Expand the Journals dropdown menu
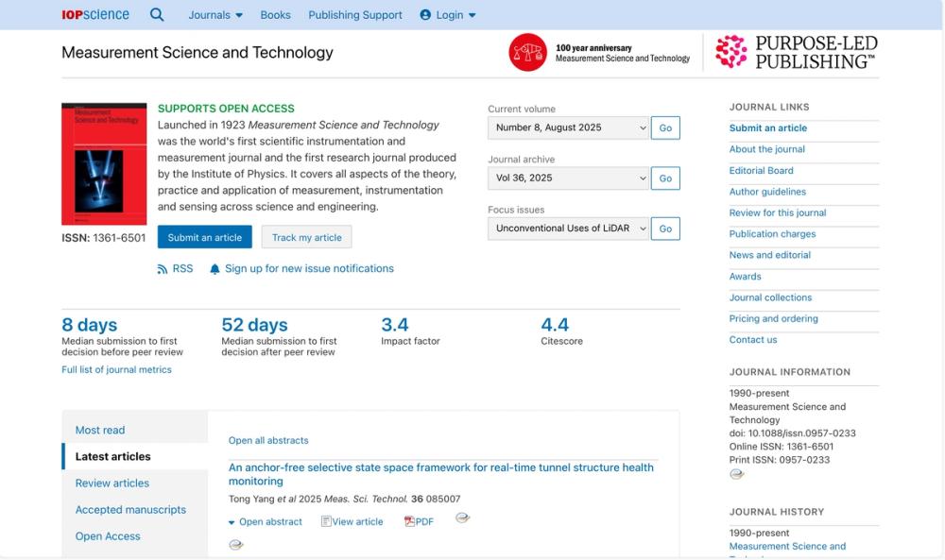This screenshot has height=560, width=945. click(215, 15)
